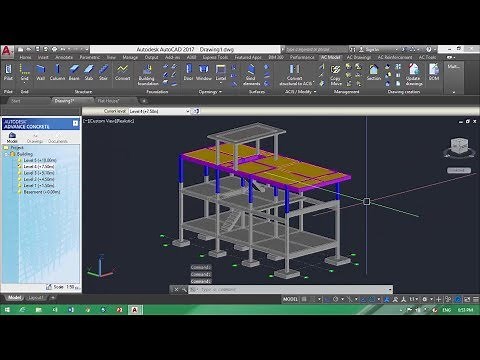Click the Update drawings tool
The height and width of the screenshot is (360, 480).
click(x=414, y=75)
